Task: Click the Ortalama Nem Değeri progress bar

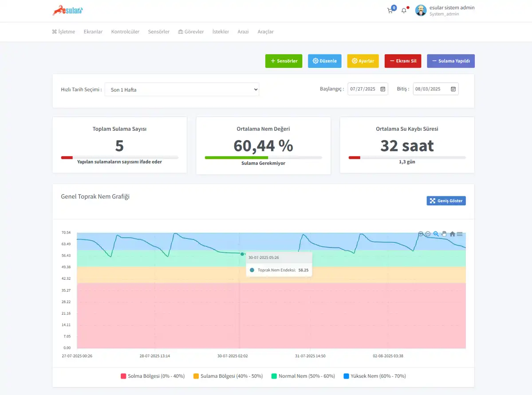Action: 263,158
